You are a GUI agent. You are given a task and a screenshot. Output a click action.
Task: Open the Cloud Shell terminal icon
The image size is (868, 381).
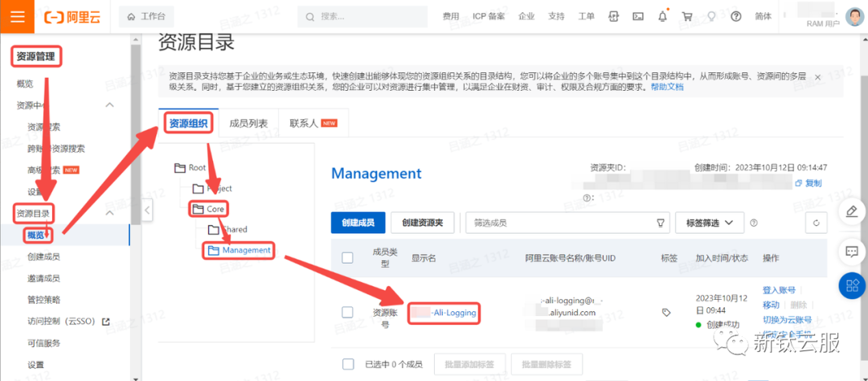click(638, 16)
